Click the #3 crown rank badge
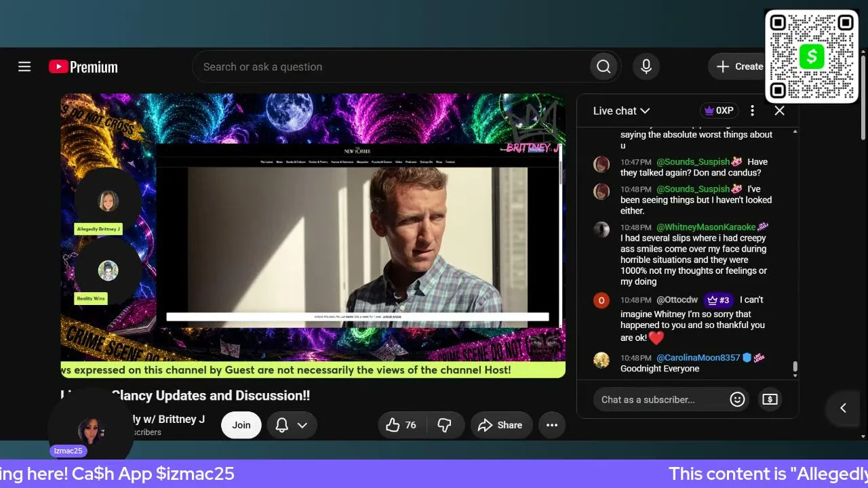 tap(719, 300)
